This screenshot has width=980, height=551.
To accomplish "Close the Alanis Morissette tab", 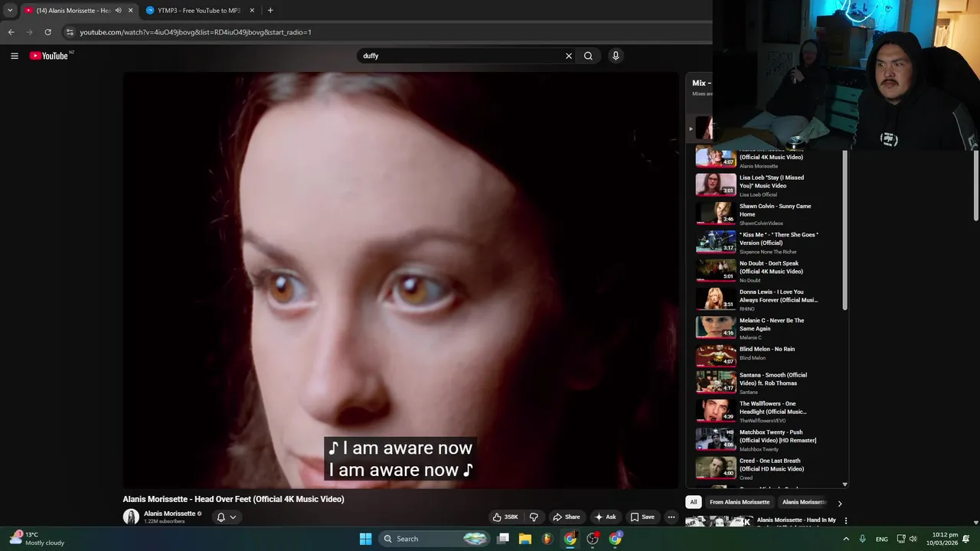I will tap(130, 11).
